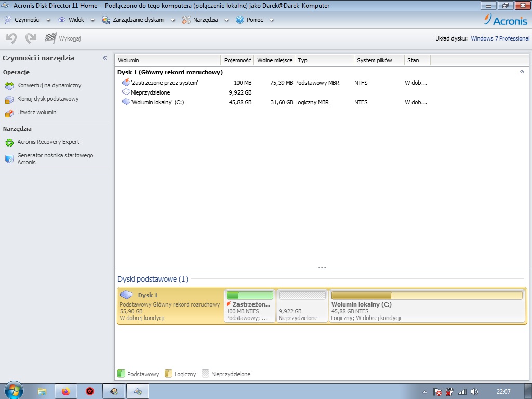This screenshot has height=399, width=532.
Task: Select the 'Wolumin lokalny' (C:) row
Action: point(322,102)
